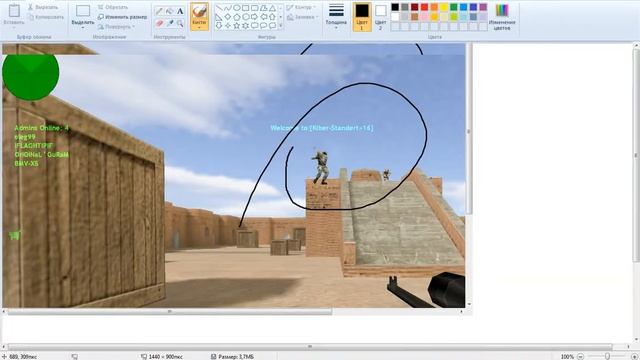Click Copy (Копировать) in clipboard group

[x=46, y=17]
